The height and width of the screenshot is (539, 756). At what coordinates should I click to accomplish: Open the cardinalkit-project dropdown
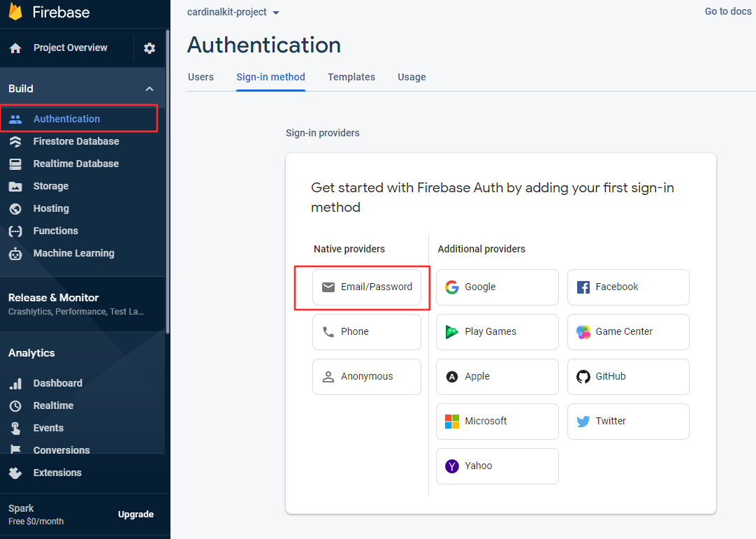tap(233, 12)
